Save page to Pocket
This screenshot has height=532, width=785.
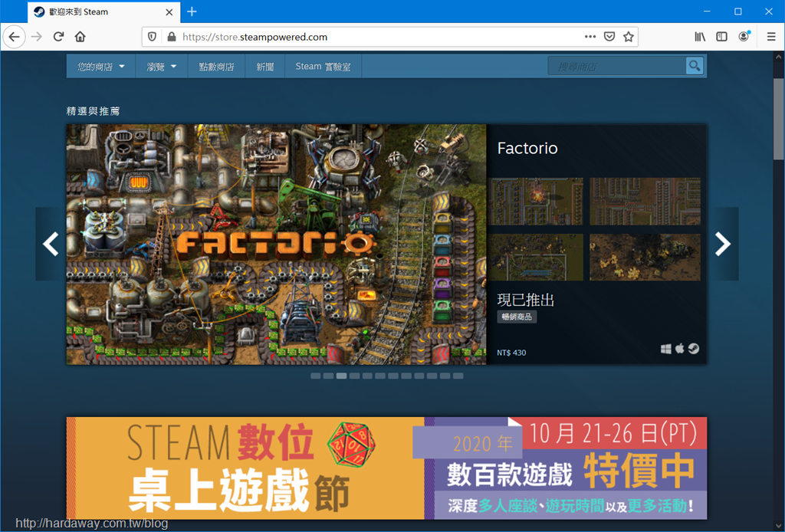(609, 37)
